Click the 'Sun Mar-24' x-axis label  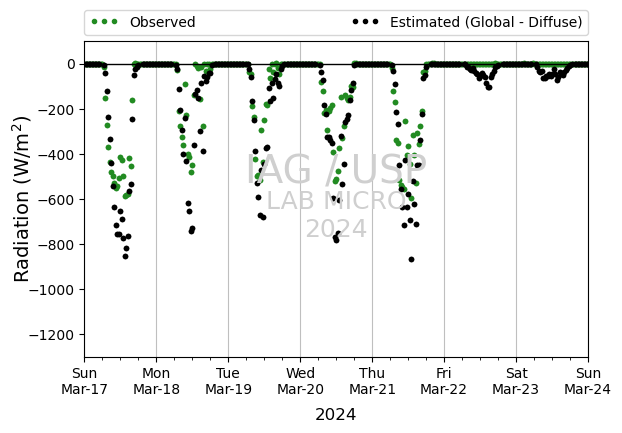coord(588,381)
